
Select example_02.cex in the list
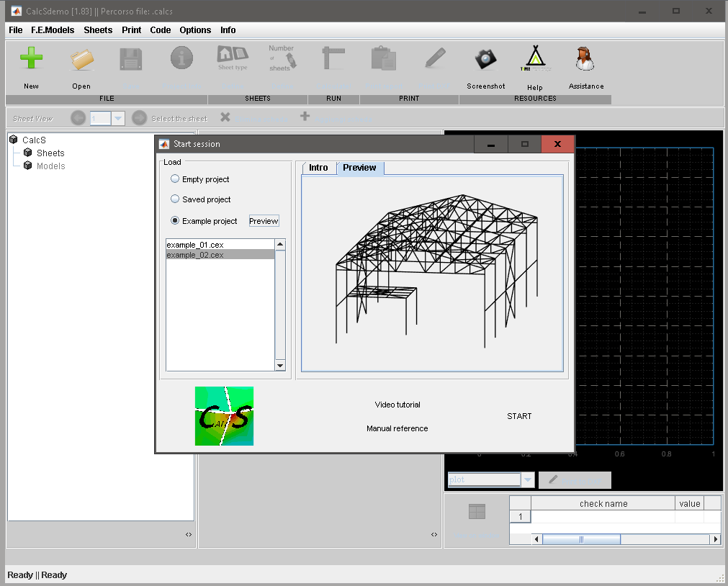tap(220, 255)
